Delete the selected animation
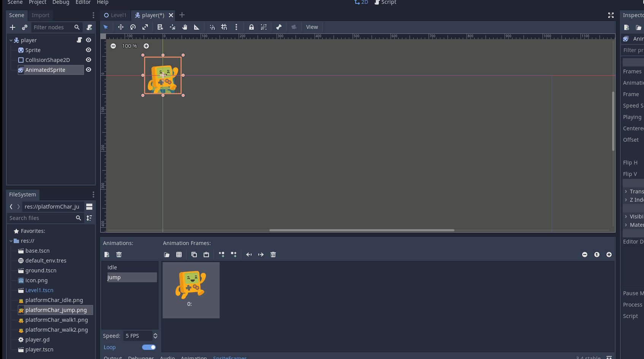The image size is (644, 359). point(119,255)
